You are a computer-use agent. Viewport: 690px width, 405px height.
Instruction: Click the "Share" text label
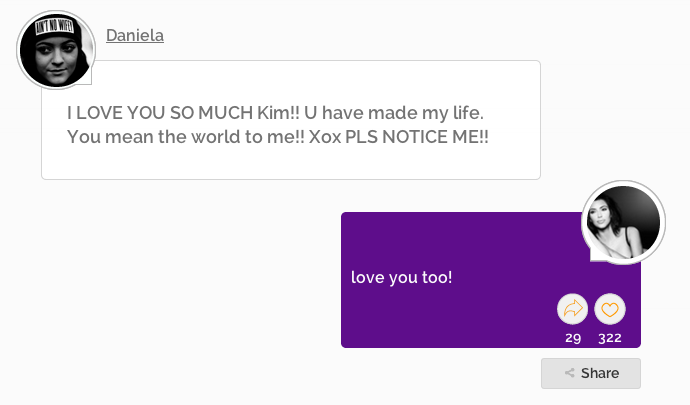tap(600, 373)
